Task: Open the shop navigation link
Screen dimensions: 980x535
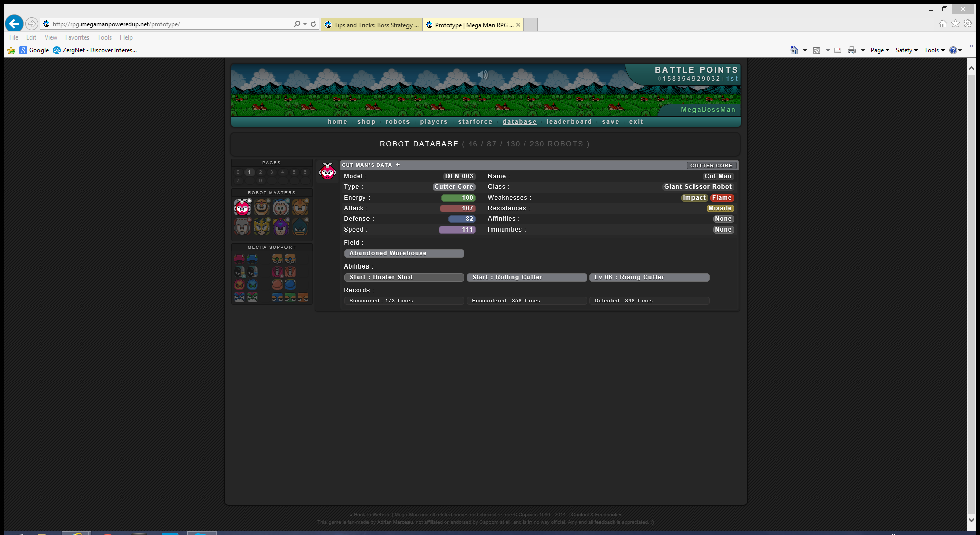Action: point(366,122)
